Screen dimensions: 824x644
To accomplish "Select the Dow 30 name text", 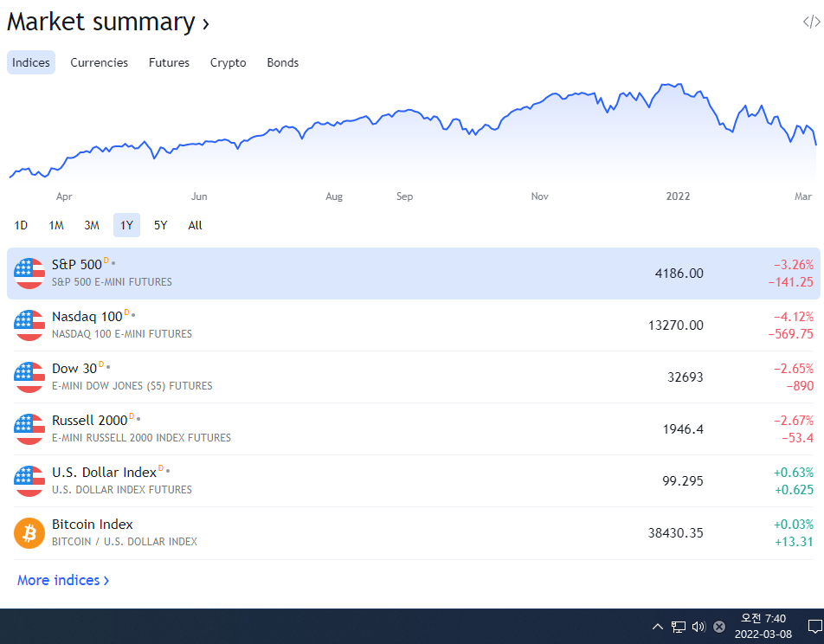I will click(74, 369).
